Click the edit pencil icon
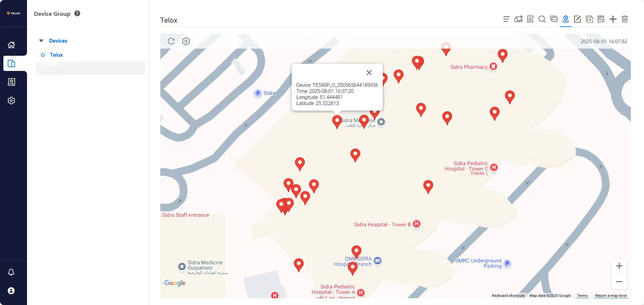This screenshot has height=305, width=644. [578, 19]
